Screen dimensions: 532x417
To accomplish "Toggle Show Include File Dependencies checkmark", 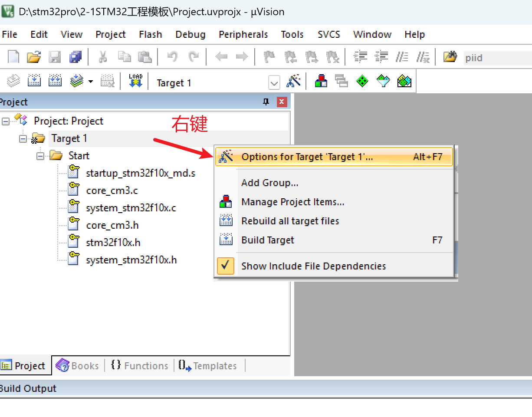I will pos(225,266).
